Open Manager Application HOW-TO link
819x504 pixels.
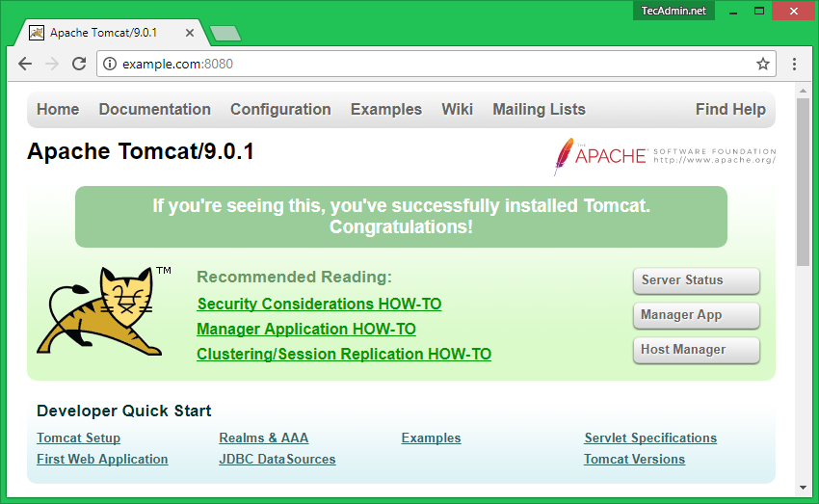coord(306,329)
